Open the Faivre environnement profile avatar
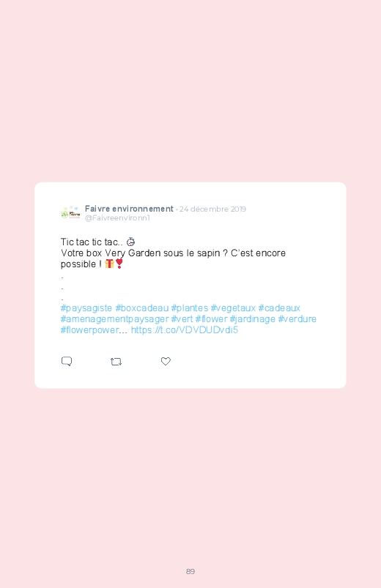 70,212
